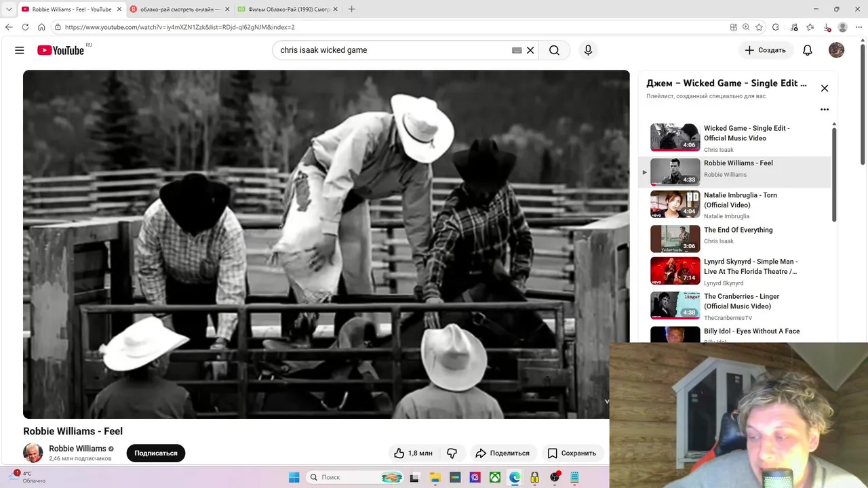This screenshot has height=488, width=868.
Task: Open the on-screen keyboard in search box
Action: pyautogui.click(x=517, y=50)
